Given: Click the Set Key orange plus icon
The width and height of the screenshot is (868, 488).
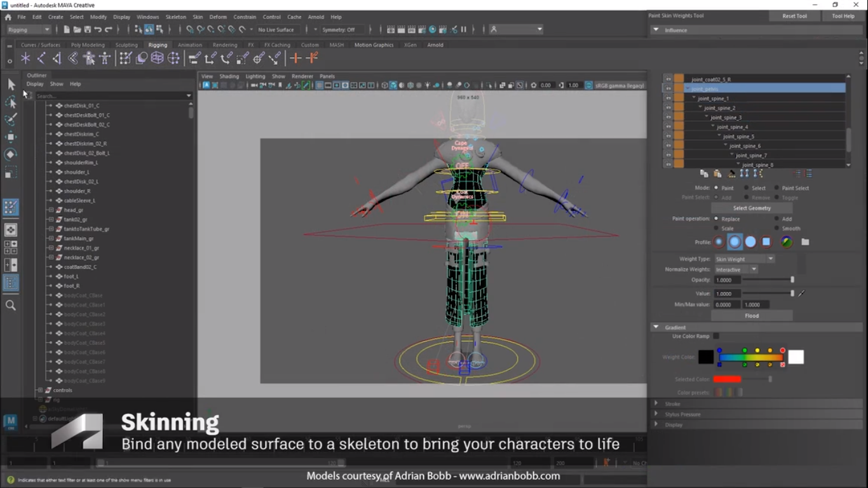Looking at the screenshot, I should pyautogui.click(x=295, y=58).
